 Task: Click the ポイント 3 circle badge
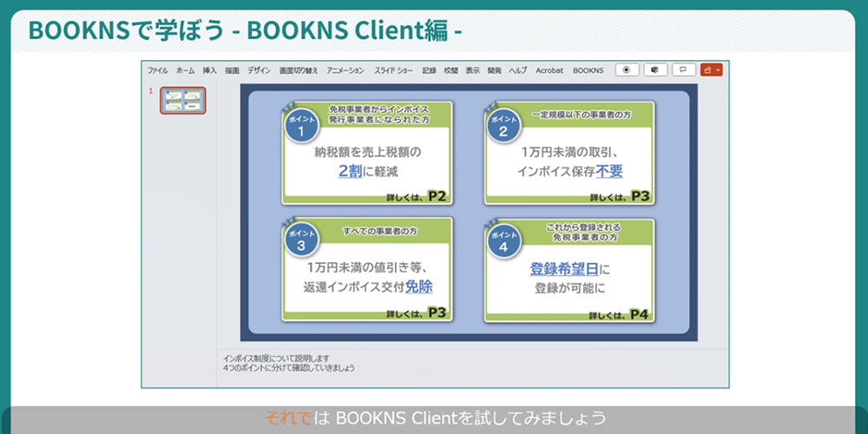[x=301, y=240]
